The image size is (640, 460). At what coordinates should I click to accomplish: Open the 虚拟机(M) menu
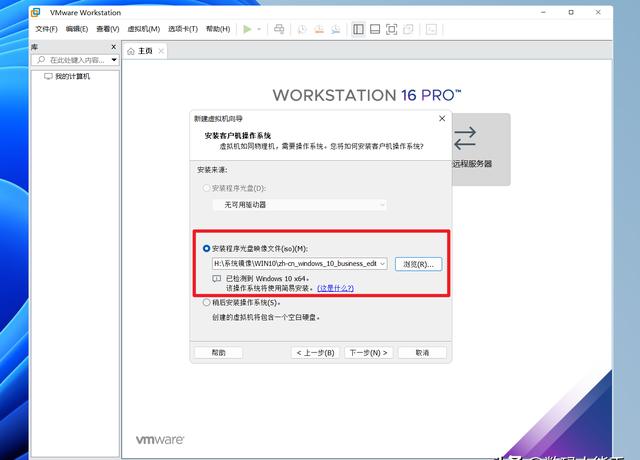[144, 29]
